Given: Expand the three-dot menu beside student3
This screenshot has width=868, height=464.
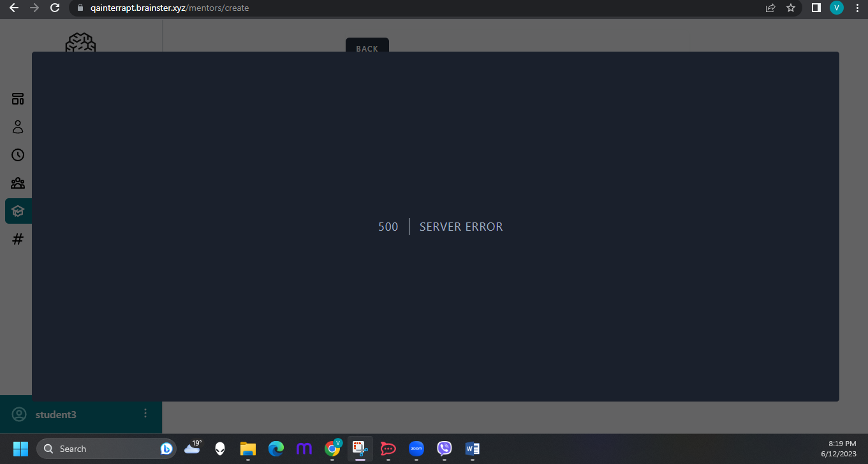Looking at the screenshot, I should (x=145, y=414).
